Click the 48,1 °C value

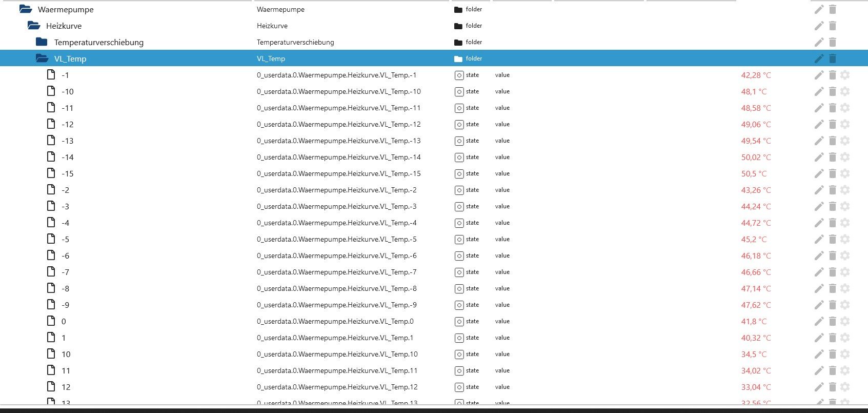[x=754, y=91]
